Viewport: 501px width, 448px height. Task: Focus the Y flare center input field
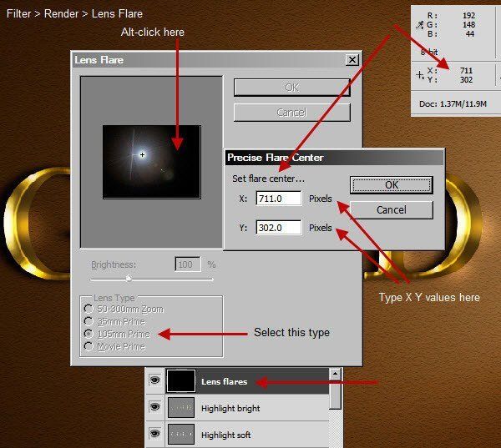[x=278, y=228]
